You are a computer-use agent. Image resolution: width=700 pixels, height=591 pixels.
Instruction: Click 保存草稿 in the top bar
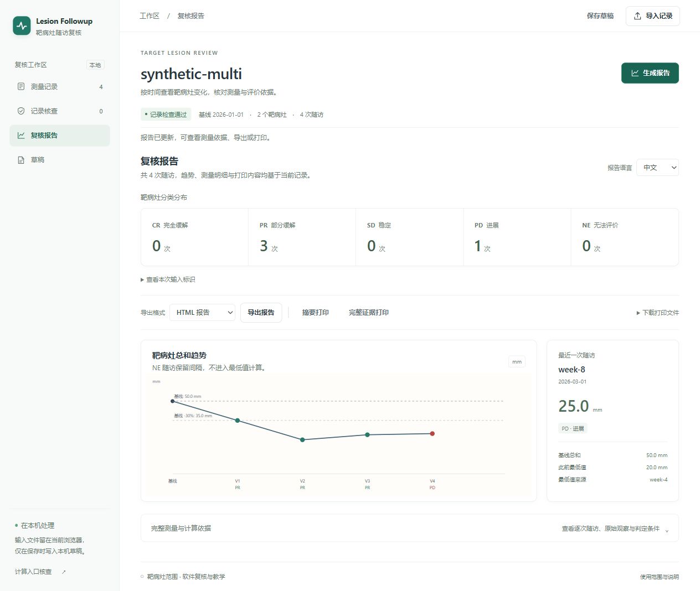(x=600, y=16)
